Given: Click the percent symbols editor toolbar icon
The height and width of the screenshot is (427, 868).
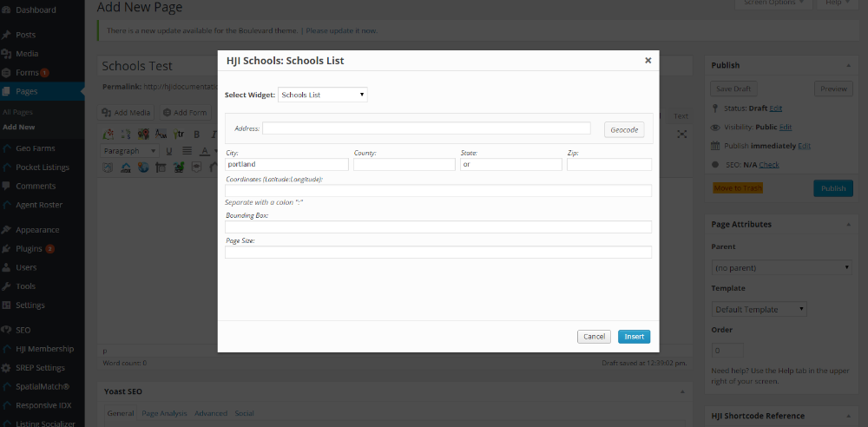Looking at the screenshot, I should 126,134.
